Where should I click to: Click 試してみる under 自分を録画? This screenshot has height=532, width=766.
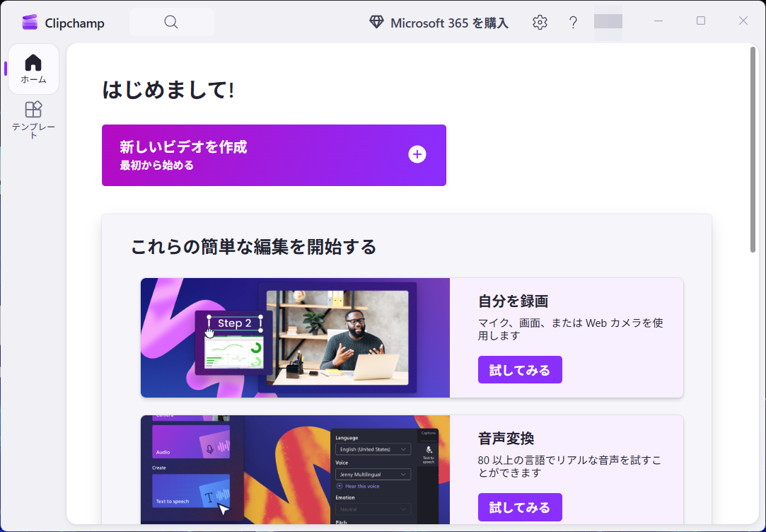click(x=520, y=370)
